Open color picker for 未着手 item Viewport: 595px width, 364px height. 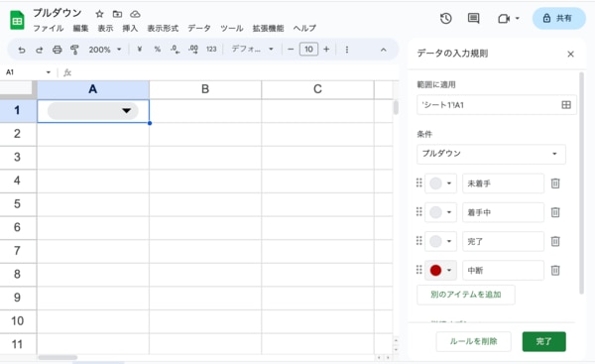point(440,183)
